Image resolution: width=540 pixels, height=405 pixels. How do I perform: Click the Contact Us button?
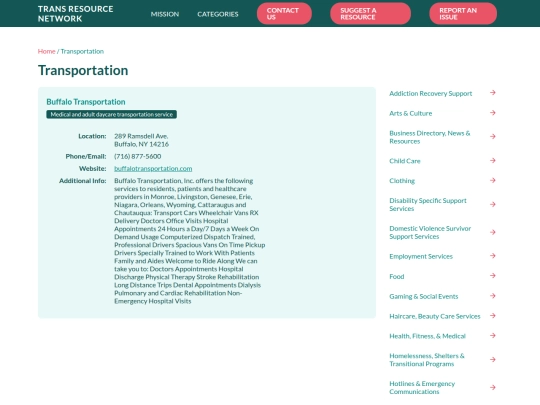click(x=284, y=14)
